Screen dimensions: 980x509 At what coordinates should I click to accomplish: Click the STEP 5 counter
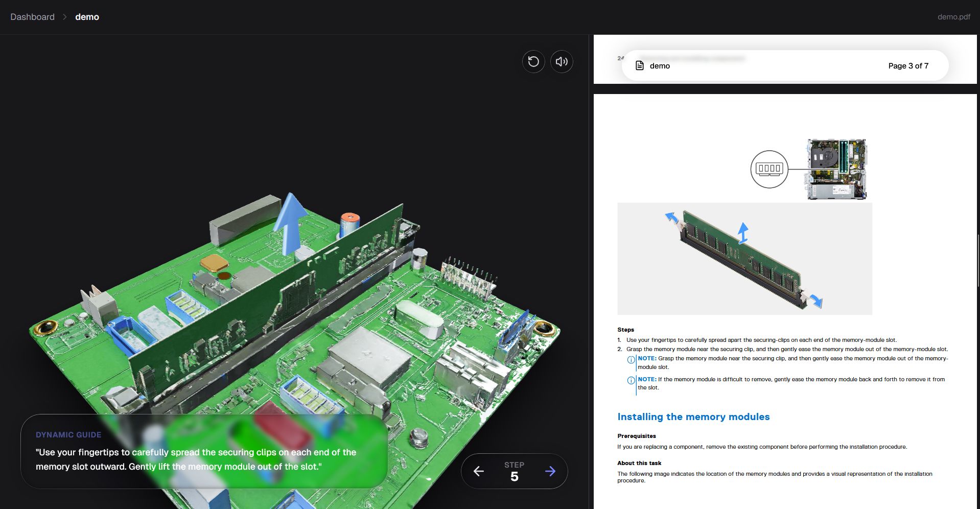515,471
